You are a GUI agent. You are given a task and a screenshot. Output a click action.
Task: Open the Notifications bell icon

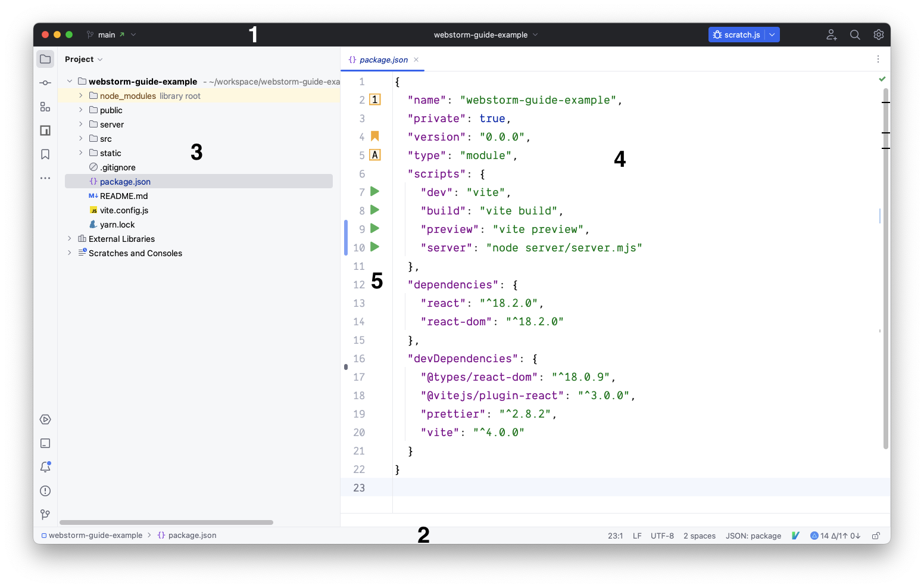45,467
